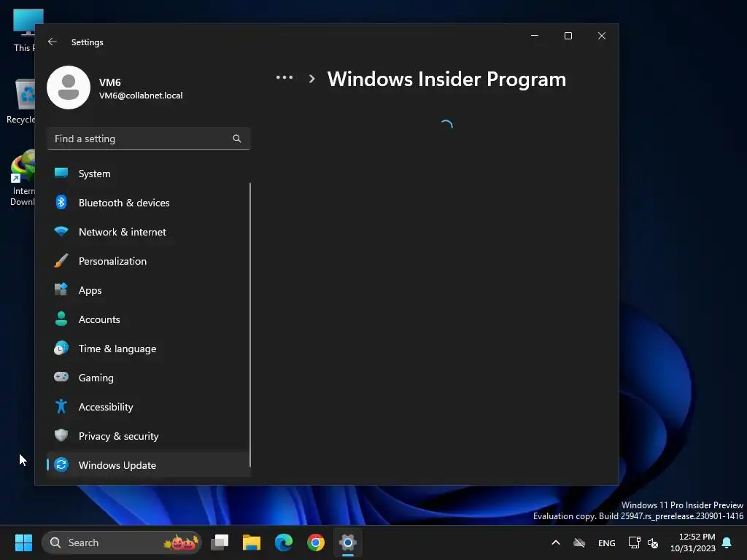Select Accessibility label in sidebar

106,407
